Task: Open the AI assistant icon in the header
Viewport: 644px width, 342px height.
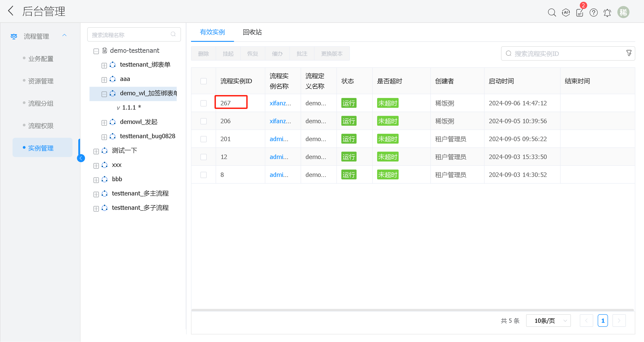Action: tap(566, 12)
